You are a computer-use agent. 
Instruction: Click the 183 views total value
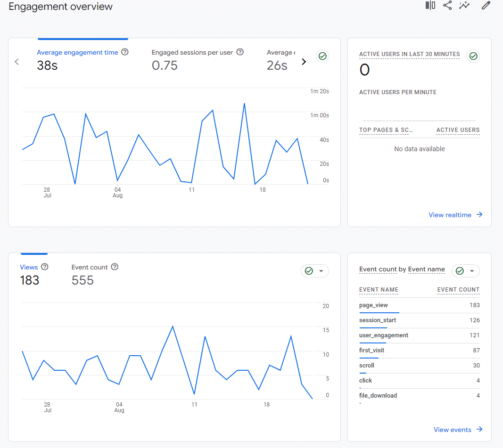(30, 280)
